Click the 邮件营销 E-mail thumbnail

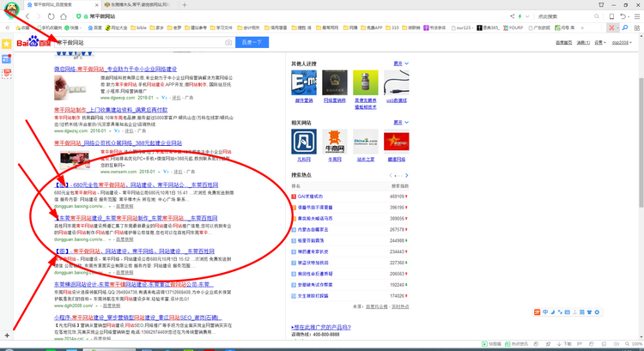point(303,82)
